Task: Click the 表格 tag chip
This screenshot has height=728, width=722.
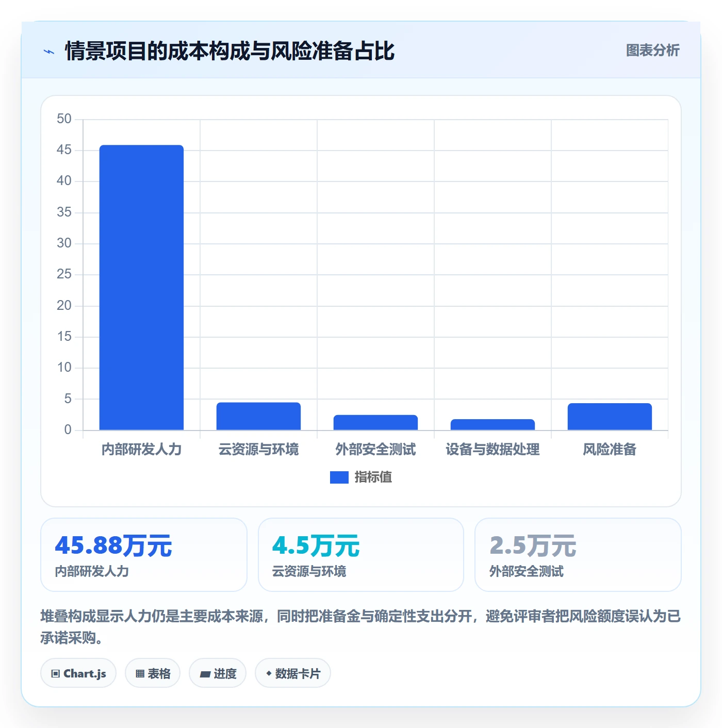Action: pos(153,673)
